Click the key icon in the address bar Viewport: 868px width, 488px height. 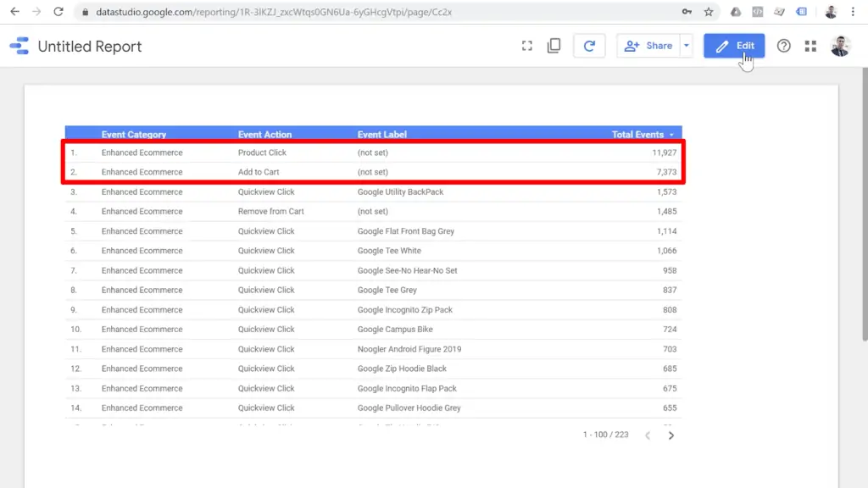pyautogui.click(x=687, y=12)
